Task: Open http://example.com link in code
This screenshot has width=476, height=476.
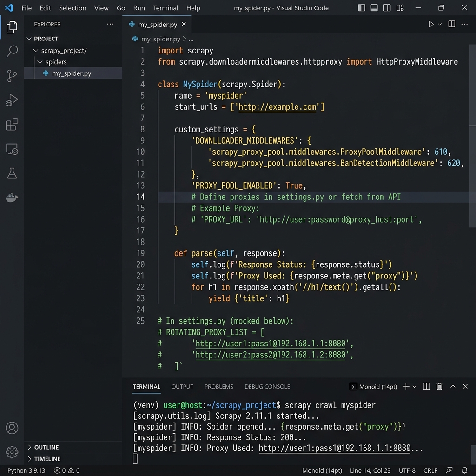Action: tap(277, 107)
